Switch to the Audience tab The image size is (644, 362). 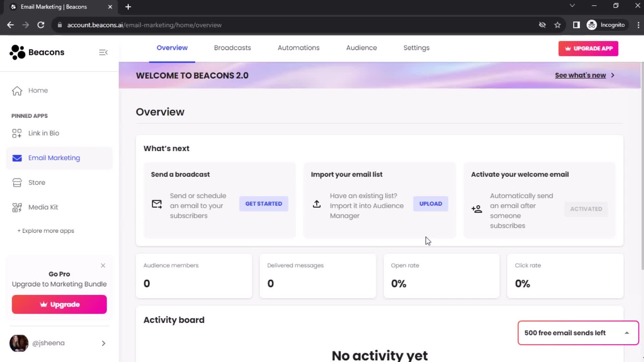click(x=362, y=48)
